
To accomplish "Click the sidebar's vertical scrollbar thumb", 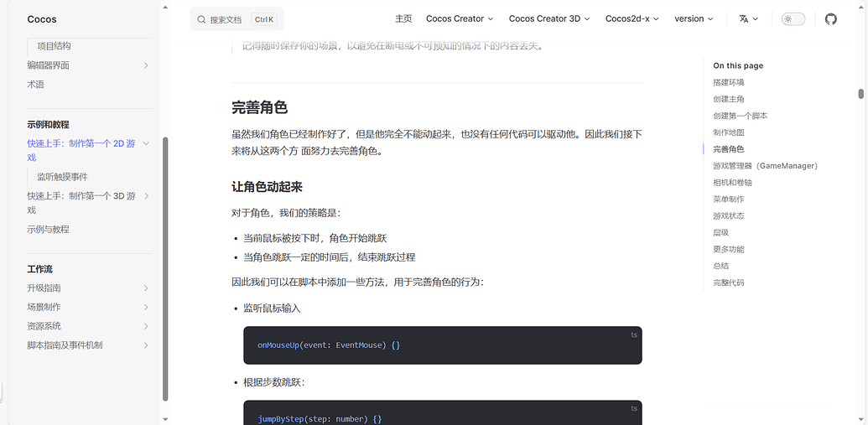I will click(x=165, y=269).
